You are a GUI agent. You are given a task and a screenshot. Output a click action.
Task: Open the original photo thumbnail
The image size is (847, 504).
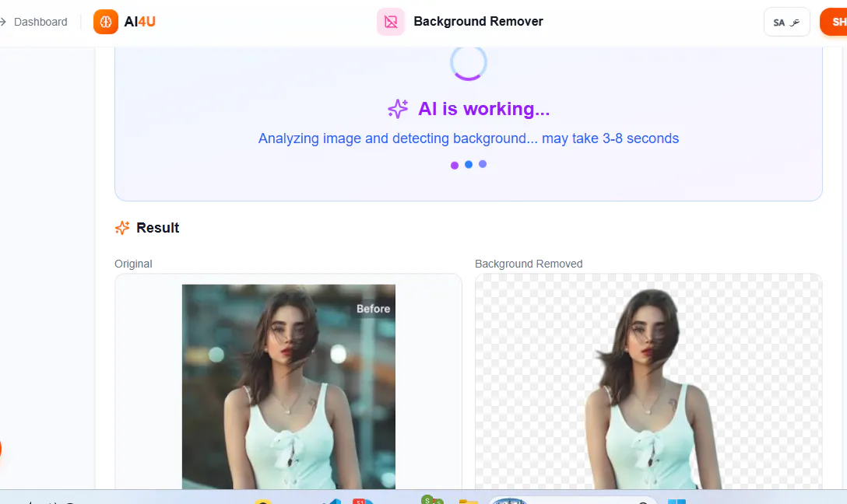pos(289,387)
